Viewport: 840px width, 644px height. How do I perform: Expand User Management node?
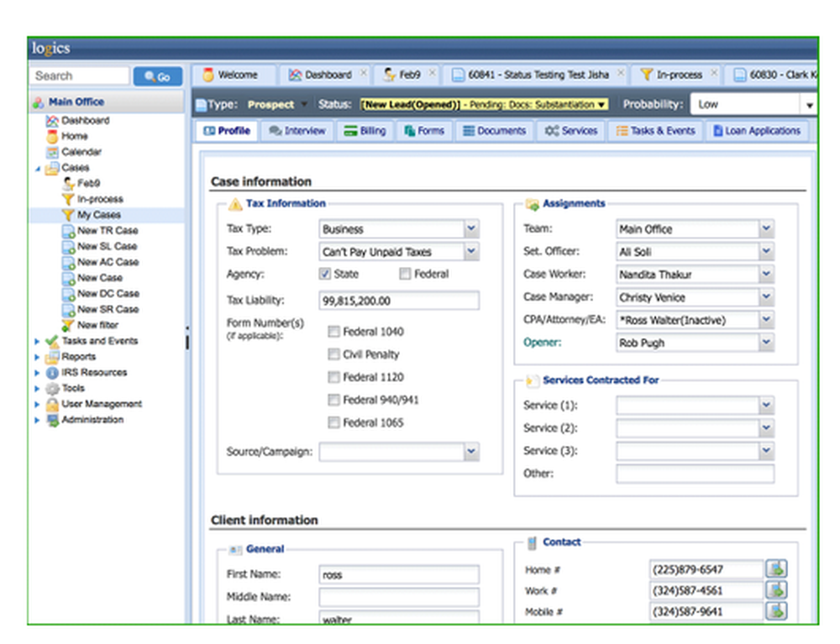tap(37, 405)
